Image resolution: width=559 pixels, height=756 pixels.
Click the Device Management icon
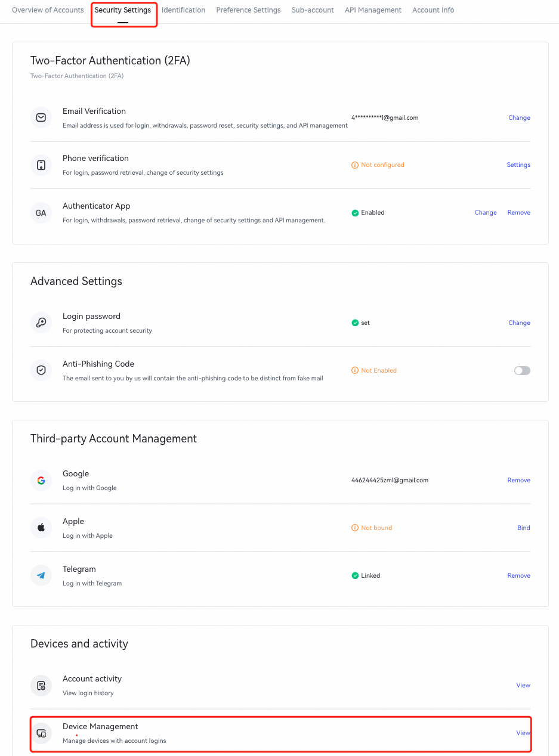pyautogui.click(x=41, y=733)
